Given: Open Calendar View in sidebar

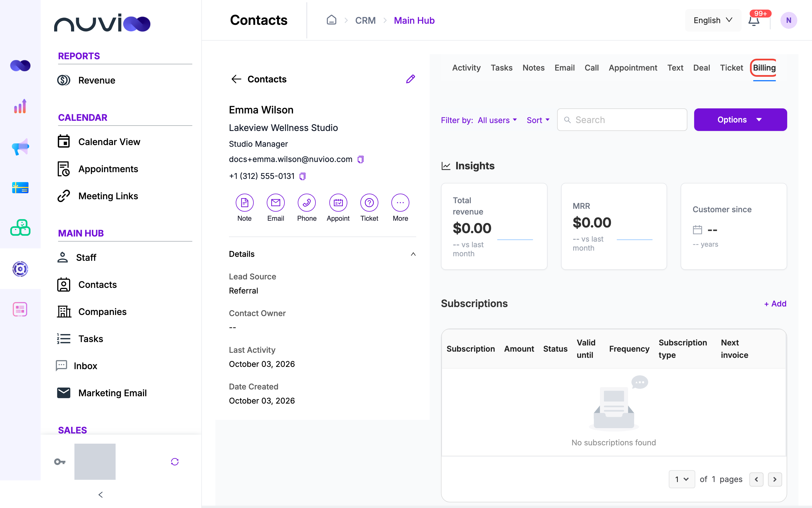Looking at the screenshot, I should (x=109, y=142).
